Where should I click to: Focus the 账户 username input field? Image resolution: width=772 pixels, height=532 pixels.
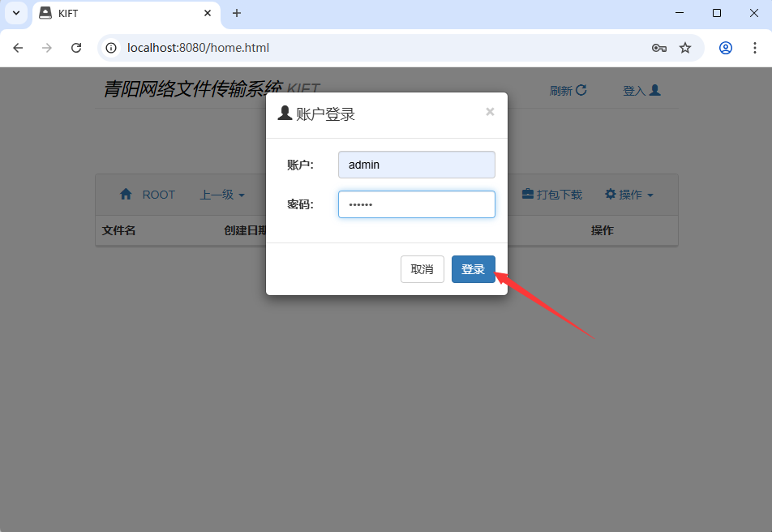point(416,165)
